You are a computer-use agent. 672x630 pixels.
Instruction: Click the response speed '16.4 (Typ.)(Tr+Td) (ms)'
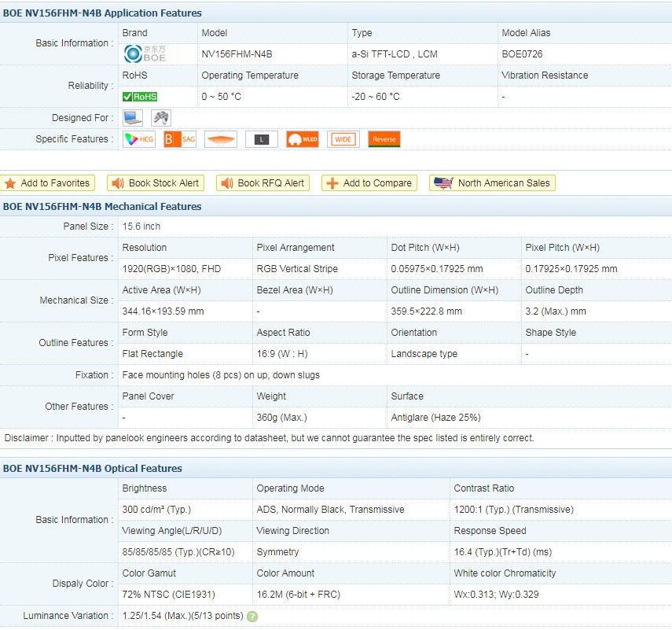[x=503, y=552]
